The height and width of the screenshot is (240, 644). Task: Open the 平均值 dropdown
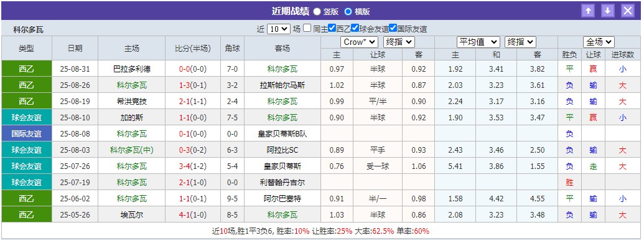478,42
